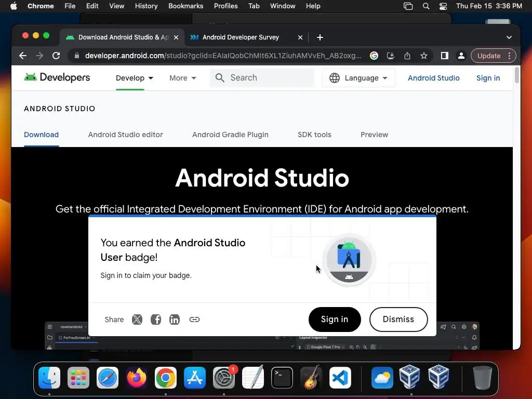Click the Android Studio User badge image
This screenshot has width=532, height=399.
tap(349, 260)
